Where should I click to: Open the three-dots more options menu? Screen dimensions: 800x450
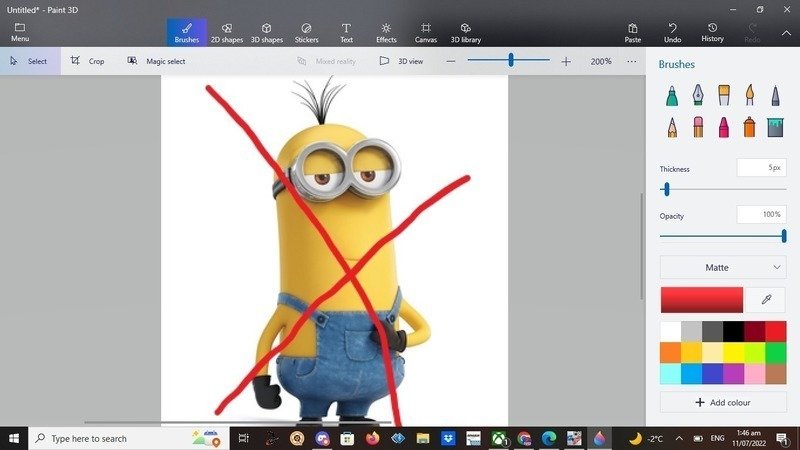pos(631,61)
